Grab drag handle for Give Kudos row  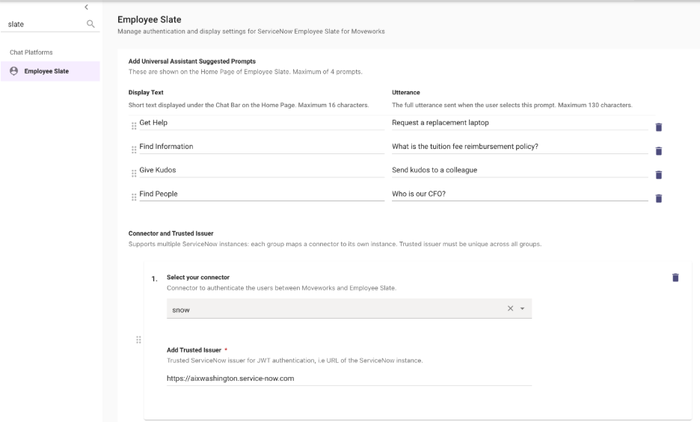tap(134, 173)
